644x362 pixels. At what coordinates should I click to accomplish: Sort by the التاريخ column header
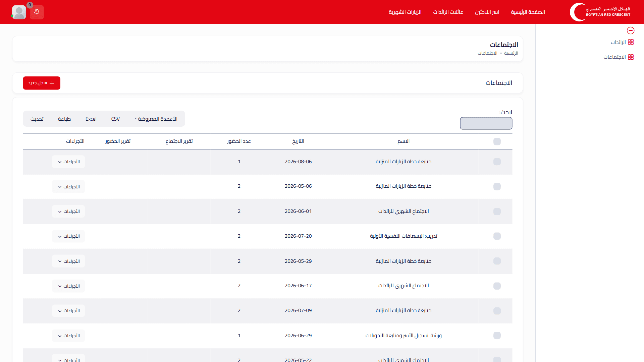pos(298,141)
